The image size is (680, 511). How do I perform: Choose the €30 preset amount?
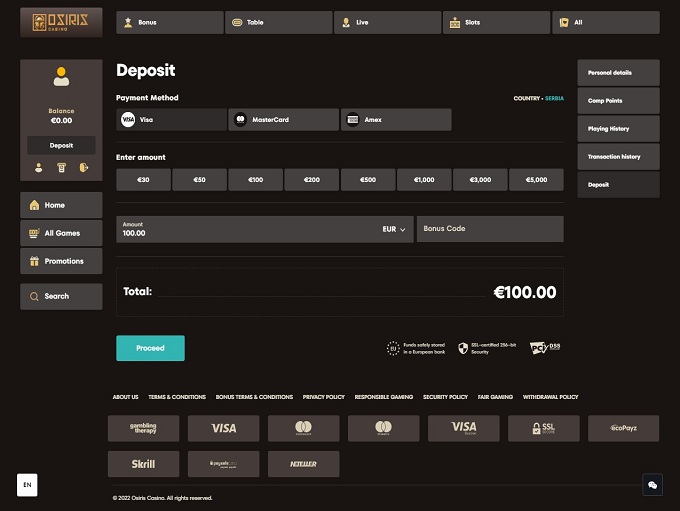click(143, 180)
